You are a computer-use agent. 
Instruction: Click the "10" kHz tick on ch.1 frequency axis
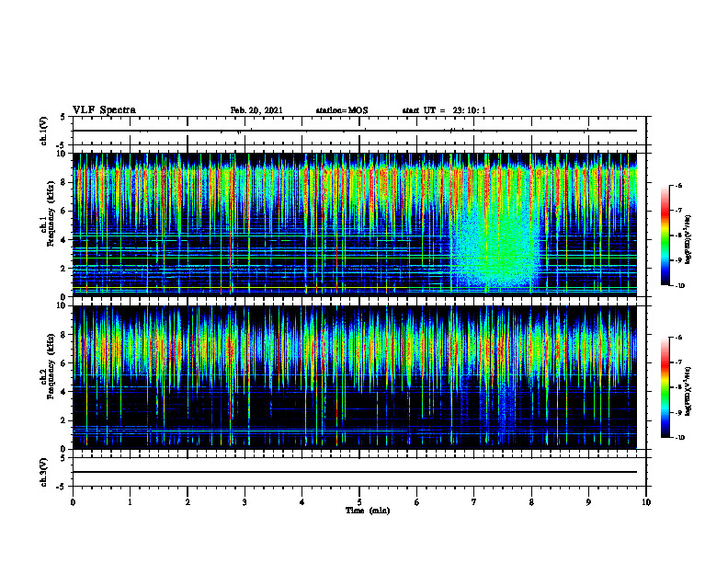(x=62, y=154)
